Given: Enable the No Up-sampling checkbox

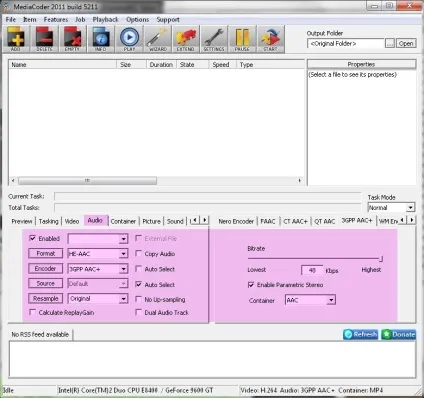Looking at the screenshot, I should coord(138,299).
